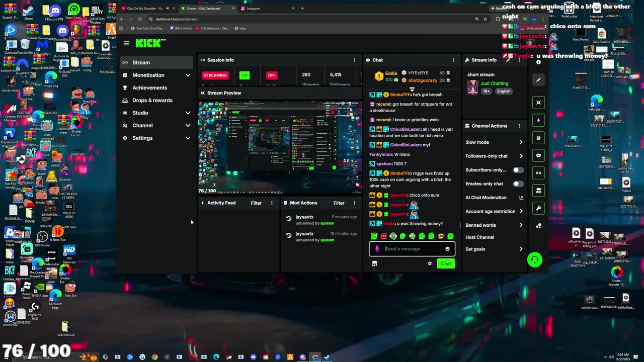
Task: Click the first jaysavtx unbanned mod entry
Action: pos(321,220)
